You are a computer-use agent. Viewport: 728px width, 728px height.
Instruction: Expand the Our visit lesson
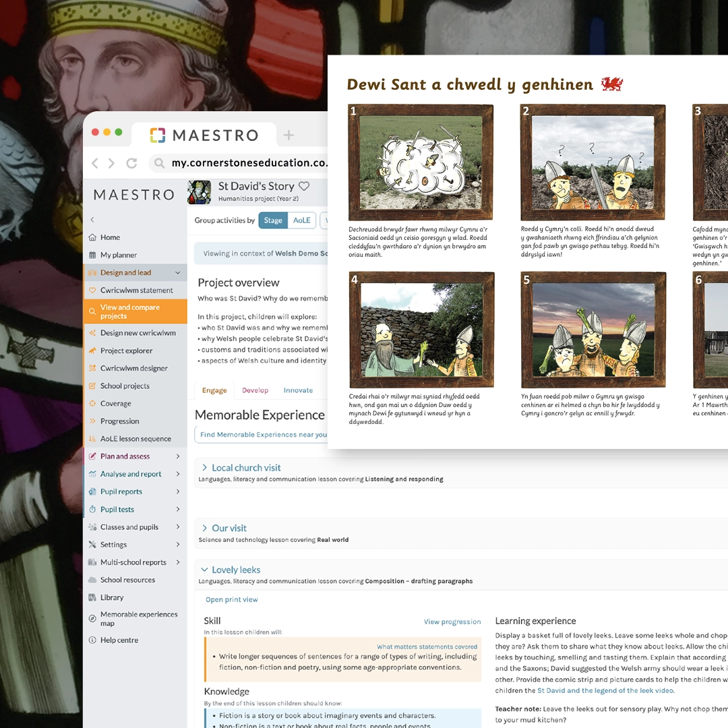click(x=205, y=528)
